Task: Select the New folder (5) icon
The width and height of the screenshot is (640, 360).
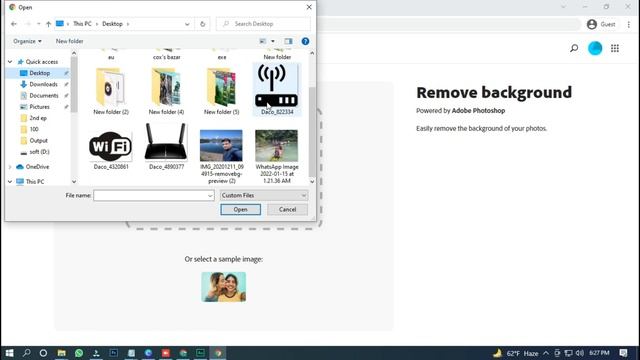Action: [221, 87]
